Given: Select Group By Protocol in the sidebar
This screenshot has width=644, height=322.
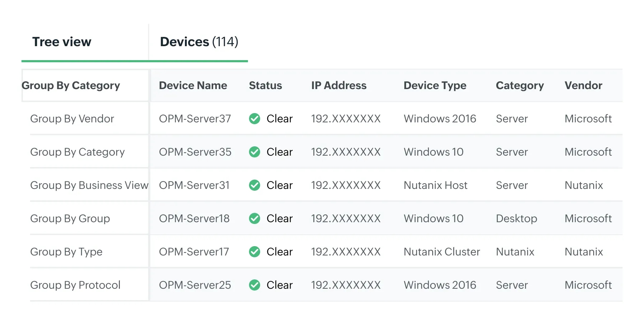Looking at the screenshot, I should coord(75,285).
